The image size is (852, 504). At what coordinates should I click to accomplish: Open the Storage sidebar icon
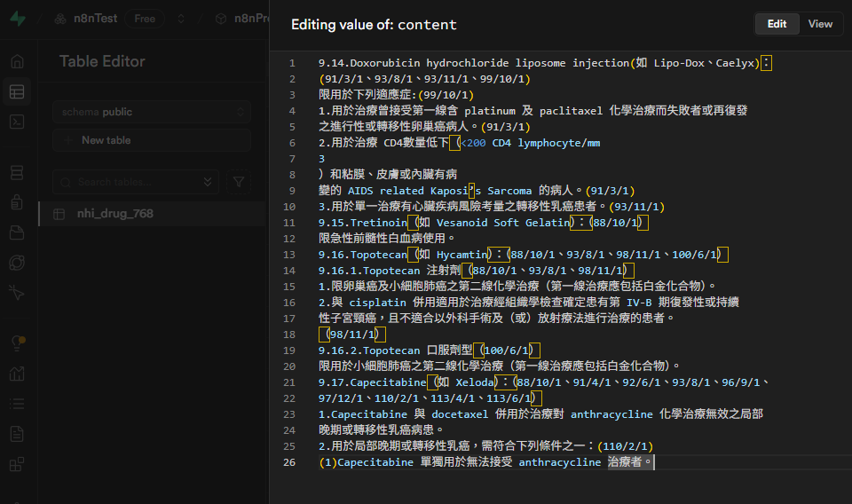pyautogui.click(x=17, y=232)
